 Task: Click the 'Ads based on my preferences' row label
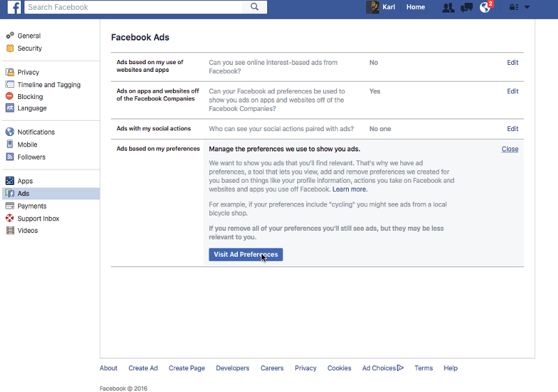[x=158, y=149]
